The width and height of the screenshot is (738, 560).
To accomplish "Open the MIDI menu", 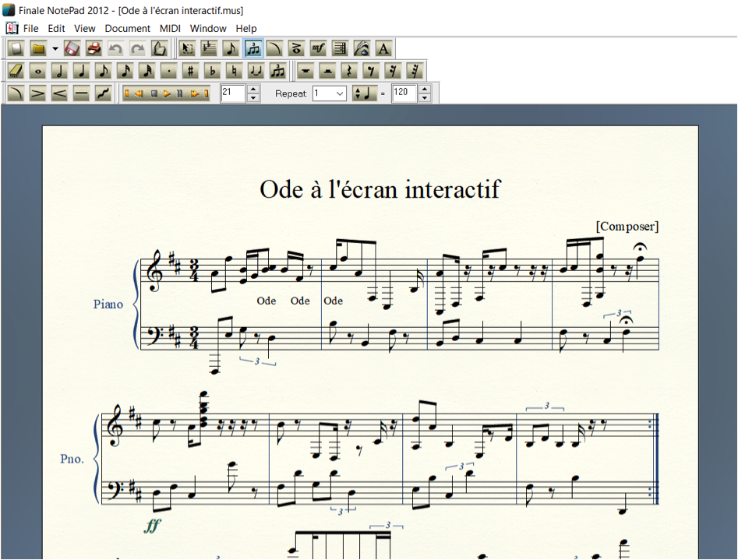I will pyautogui.click(x=169, y=28).
